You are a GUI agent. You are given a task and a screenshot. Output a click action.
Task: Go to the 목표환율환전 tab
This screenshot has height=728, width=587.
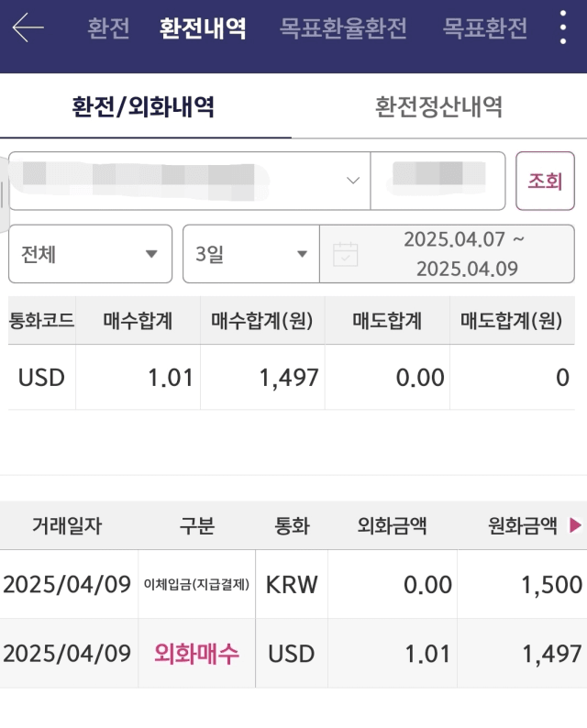coord(343,28)
